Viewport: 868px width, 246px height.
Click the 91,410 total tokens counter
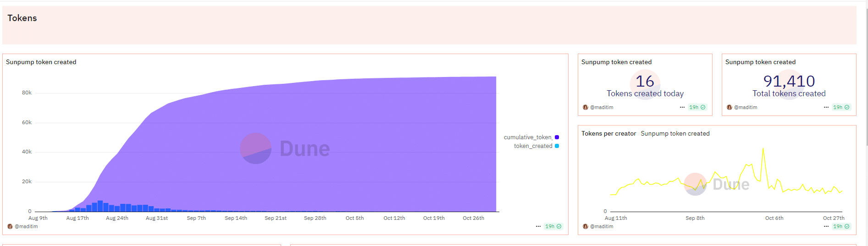point(789,81)
